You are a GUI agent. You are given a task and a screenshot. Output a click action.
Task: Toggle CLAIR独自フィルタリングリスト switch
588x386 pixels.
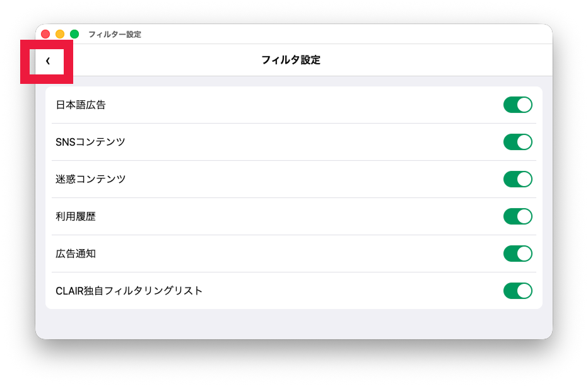517,291
